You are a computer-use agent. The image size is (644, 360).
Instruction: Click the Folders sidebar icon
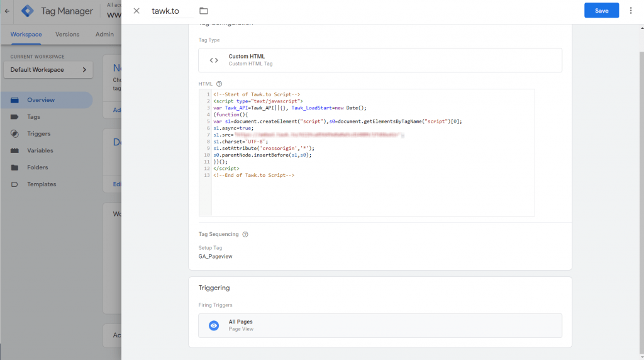point(15,167)
